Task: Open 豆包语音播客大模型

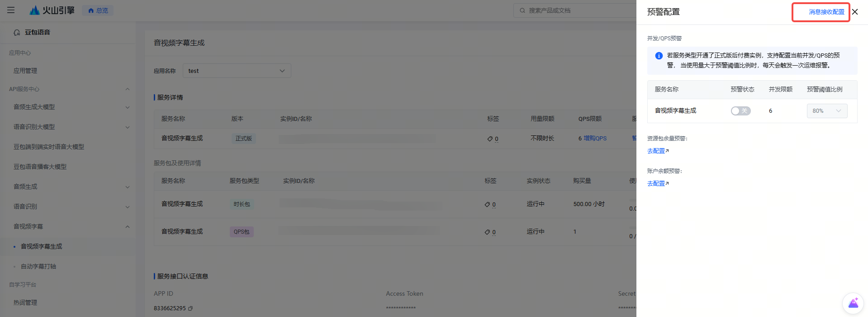Action: pos(40,167)
